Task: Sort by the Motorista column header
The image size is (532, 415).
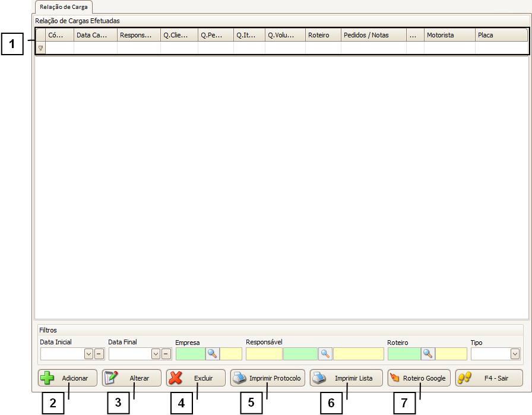Action: coord(449,35)
